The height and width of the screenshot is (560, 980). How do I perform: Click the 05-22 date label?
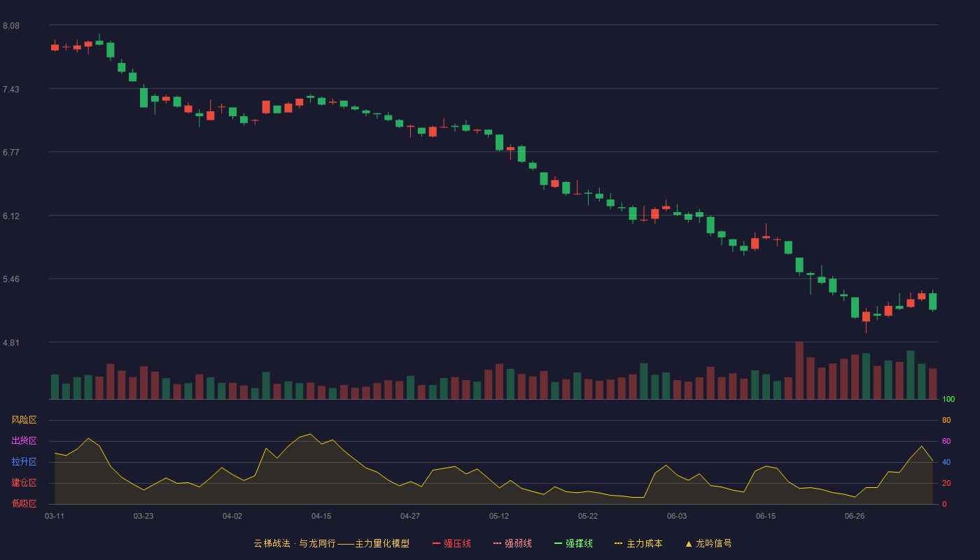click(x=588, y=516)
